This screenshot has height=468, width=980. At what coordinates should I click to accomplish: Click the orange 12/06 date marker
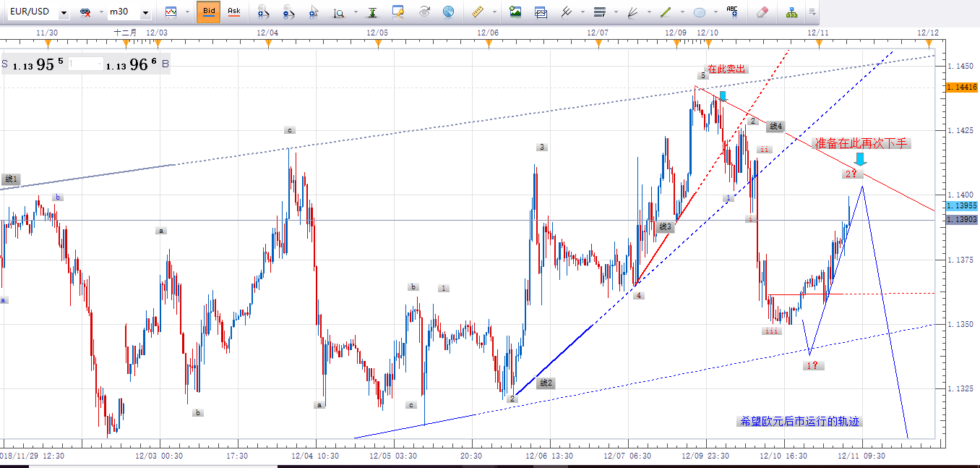(489, 44)
